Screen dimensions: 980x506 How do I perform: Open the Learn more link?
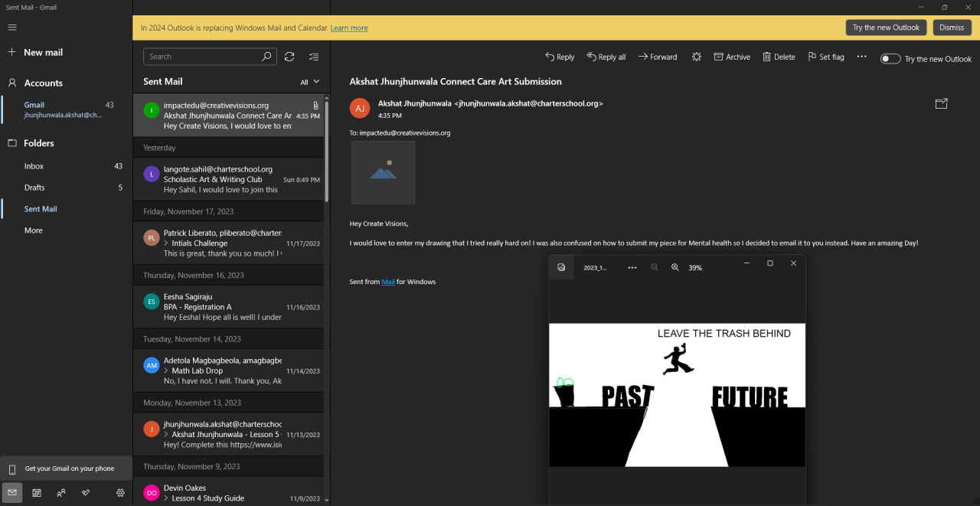(348, 28)
